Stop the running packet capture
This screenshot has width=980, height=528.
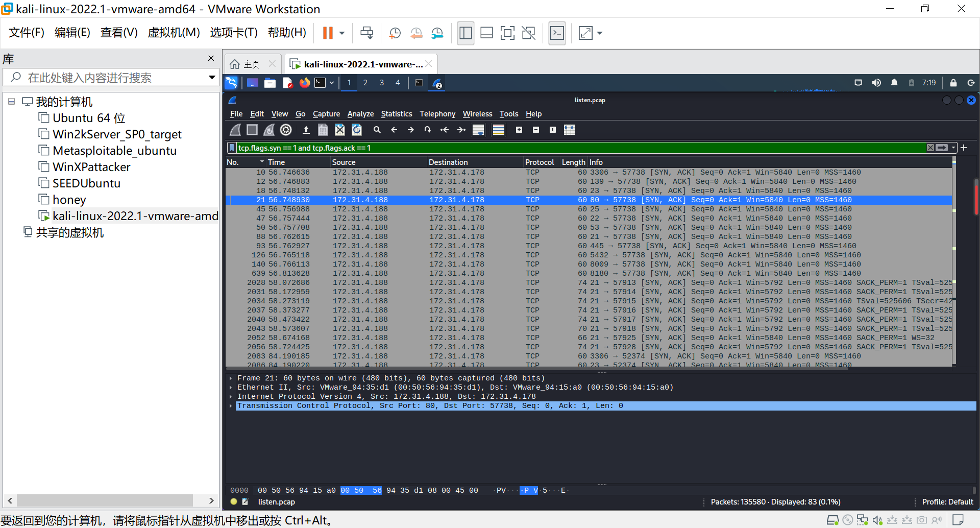pyautogui.click(x=252, y=130)
